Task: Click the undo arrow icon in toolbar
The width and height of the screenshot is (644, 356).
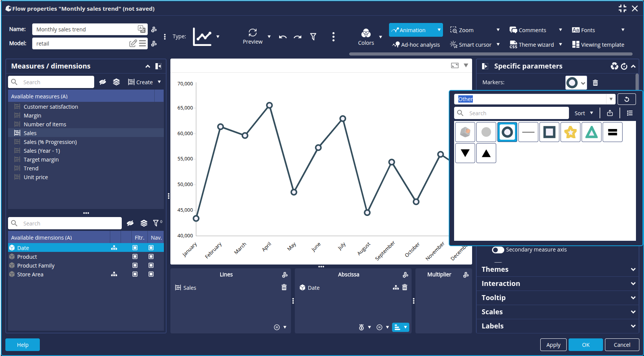Action: coord(283,37)
